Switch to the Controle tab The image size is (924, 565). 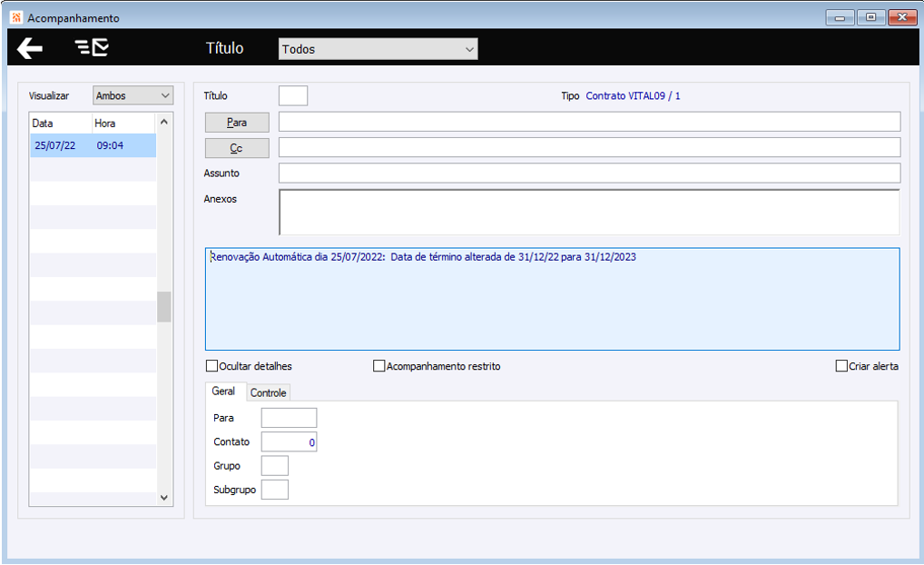(268, 392)
